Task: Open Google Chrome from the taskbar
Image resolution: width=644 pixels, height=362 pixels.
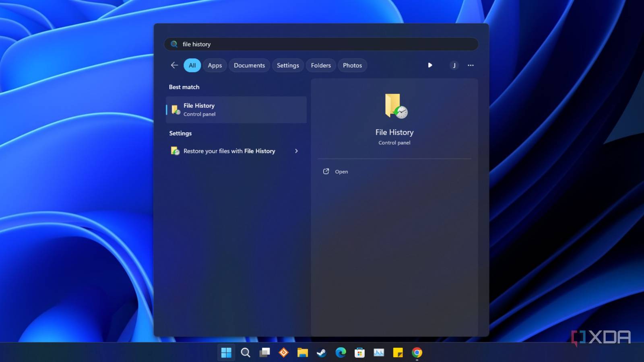Action: pyautogui.click(x=417, y=353)
